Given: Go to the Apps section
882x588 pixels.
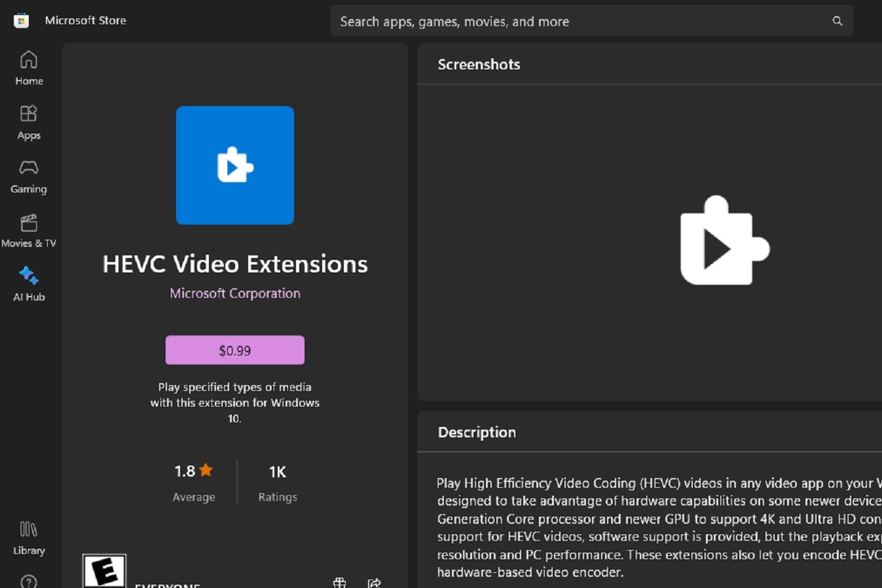Looking at the screenshot, I should (x=29, y=122).
